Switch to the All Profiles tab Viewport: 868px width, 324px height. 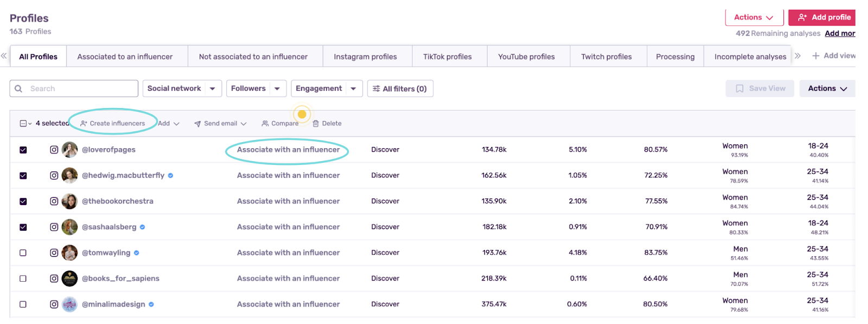pyautogui.click(x=38, y=56)
